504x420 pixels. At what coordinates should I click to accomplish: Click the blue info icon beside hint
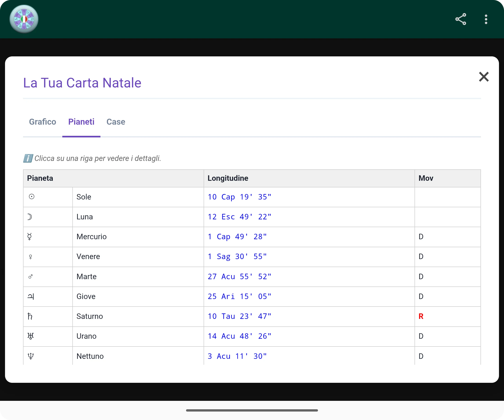click(28, 158)
